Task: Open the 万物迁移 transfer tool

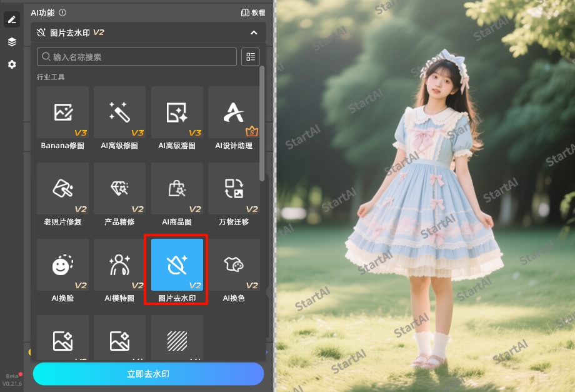Action: pos(234,188)
